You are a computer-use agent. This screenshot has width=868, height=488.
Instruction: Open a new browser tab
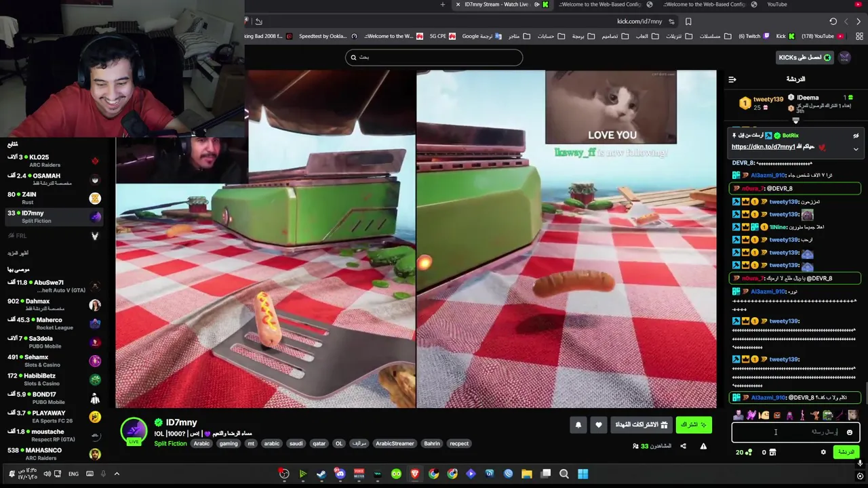coord(442,5)
